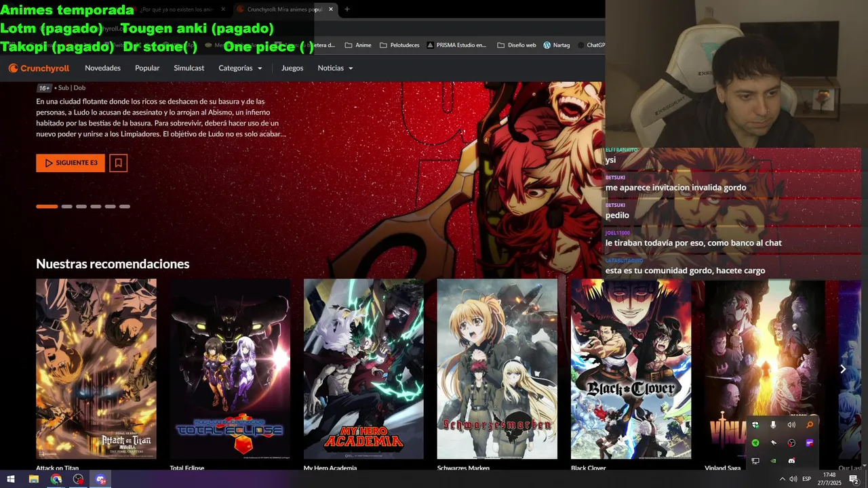Play SIGUIENTE E3 button
This screenshot has height=488, width=868.
(71, 163)
